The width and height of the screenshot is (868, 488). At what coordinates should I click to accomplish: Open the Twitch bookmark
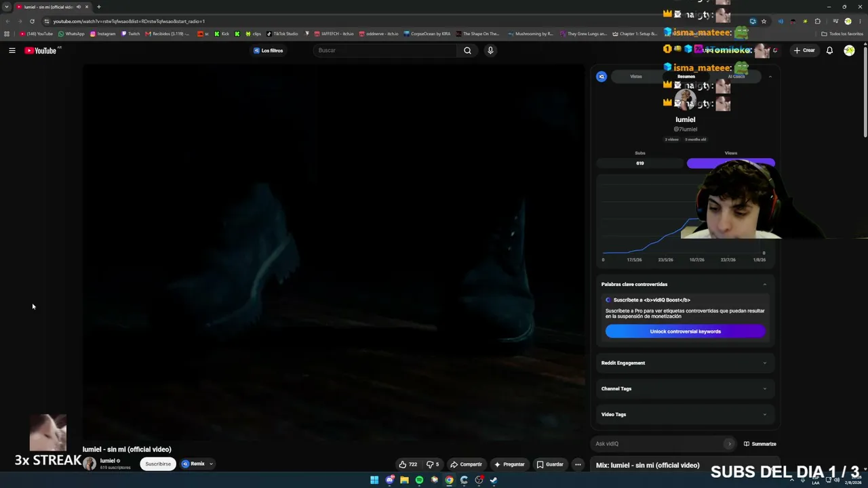(131, 34)
